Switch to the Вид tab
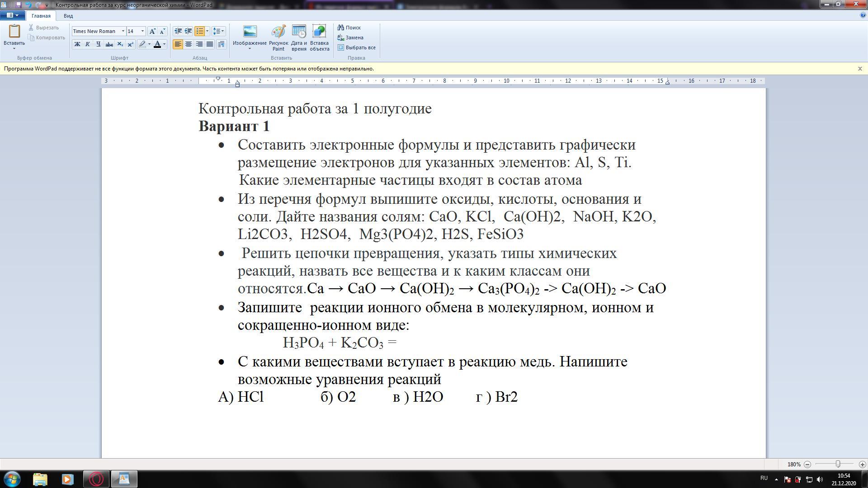Screen dimensions: 868x488 coord(68,16)
